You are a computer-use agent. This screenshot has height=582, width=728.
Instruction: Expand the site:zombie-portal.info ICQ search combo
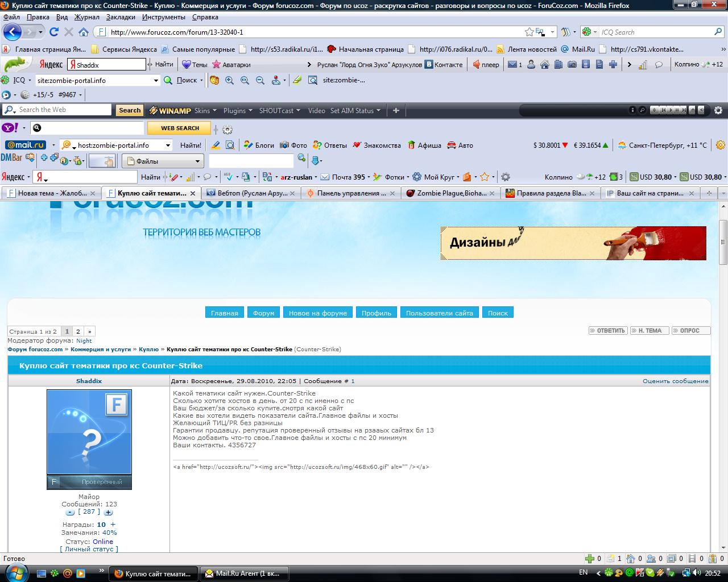(156, 81)
